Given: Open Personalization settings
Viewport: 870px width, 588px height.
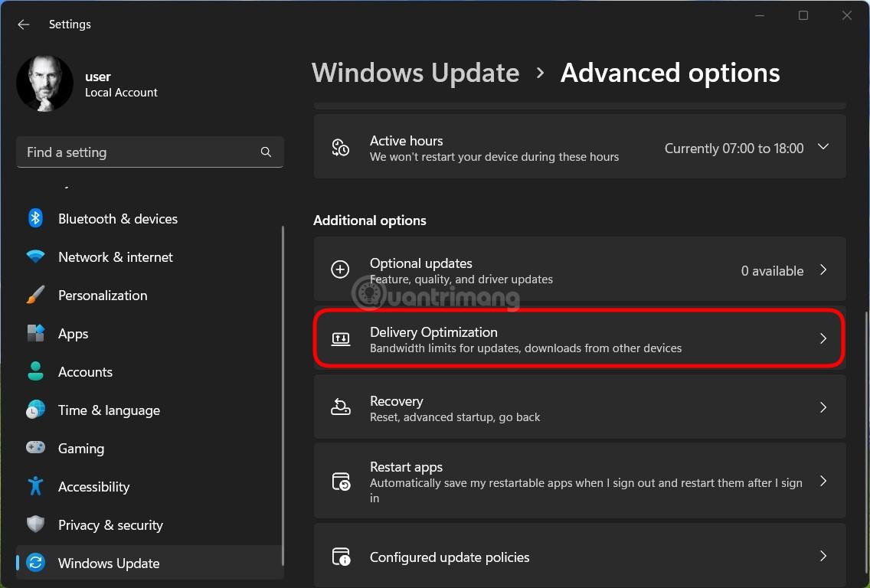Looking at the screenshot, I should pyautogui.click(x=150, y=295).
